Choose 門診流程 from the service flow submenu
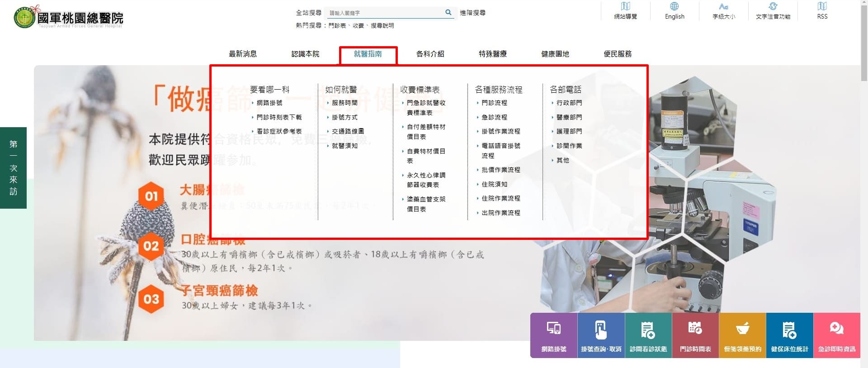The height and width of the screenshot is (368, 868). 494,103
